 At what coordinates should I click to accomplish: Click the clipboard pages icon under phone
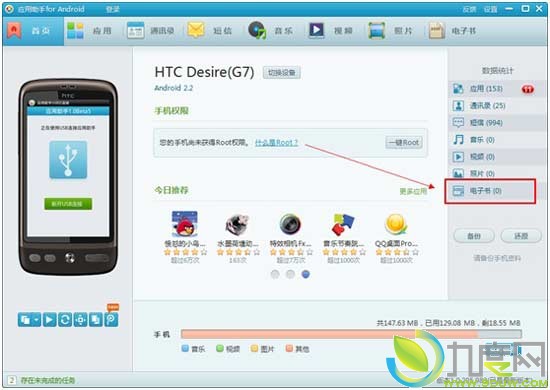96,320
